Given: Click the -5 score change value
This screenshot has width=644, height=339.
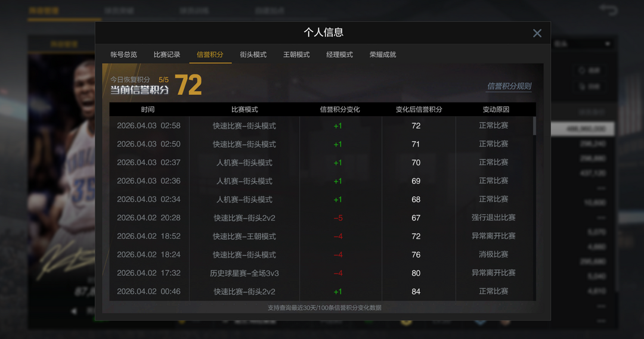Looking at the screenshot, I should point(338,218).
